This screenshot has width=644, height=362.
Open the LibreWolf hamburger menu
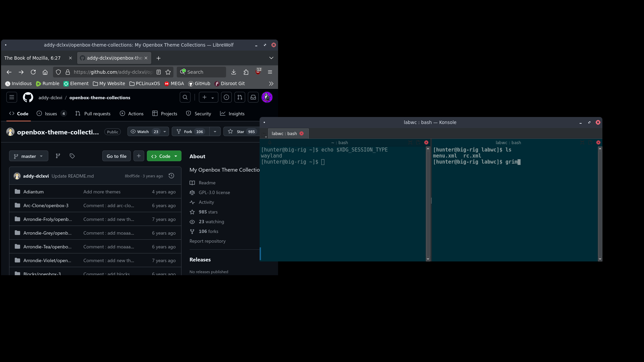(x=270, y=72)
